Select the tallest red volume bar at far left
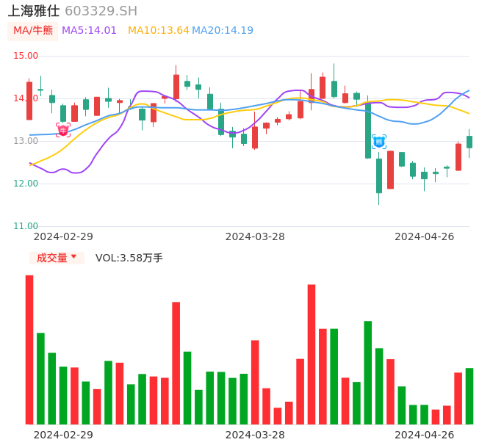504x445 pixels. (29, 350)
